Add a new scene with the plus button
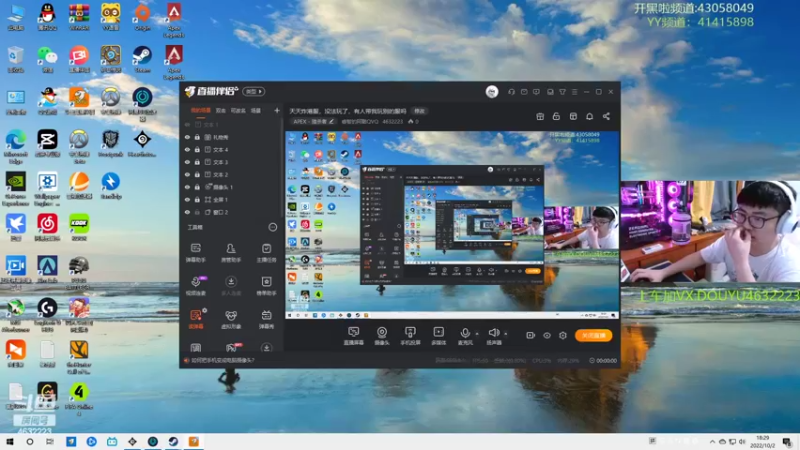Image resolution: width=800 pixels, height=450 pixels. (x=277, y=110)
